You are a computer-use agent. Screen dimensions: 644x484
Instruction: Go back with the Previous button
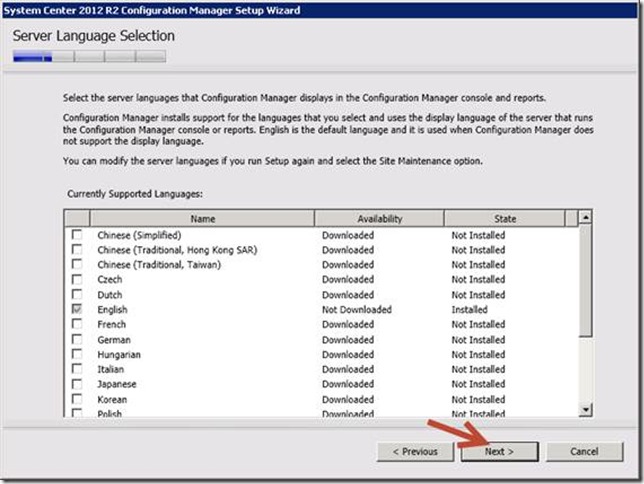tap(415, 451)
